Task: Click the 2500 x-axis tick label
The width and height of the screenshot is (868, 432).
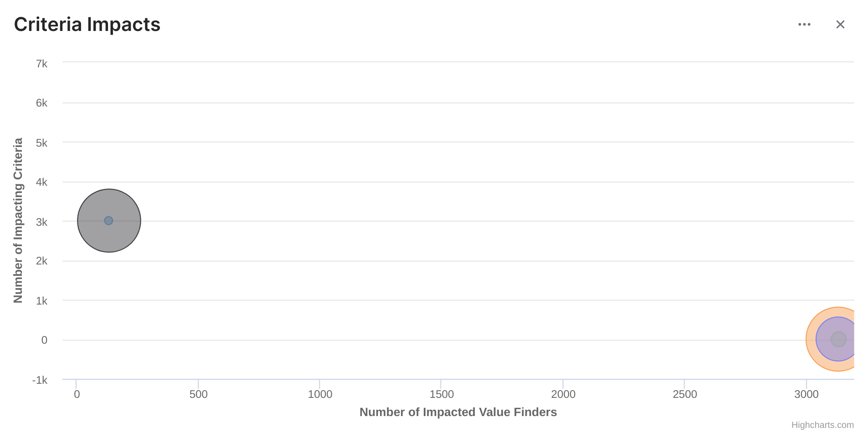Action: pyautogui.click(x=684, y=394)
